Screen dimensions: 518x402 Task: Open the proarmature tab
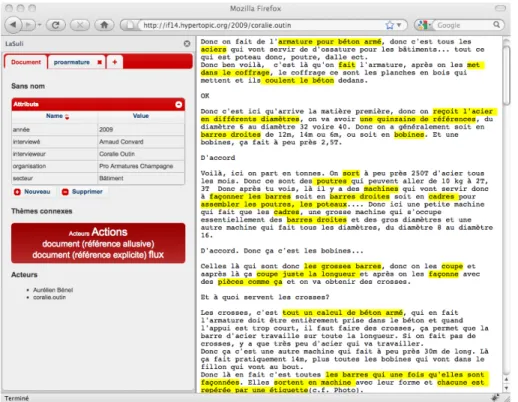point(72,62)
